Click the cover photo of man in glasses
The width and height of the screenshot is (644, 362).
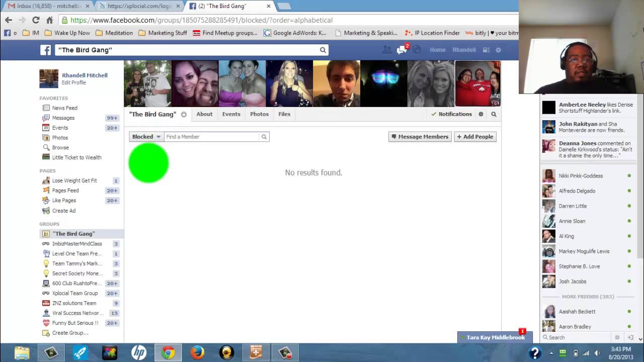[336, 83]
